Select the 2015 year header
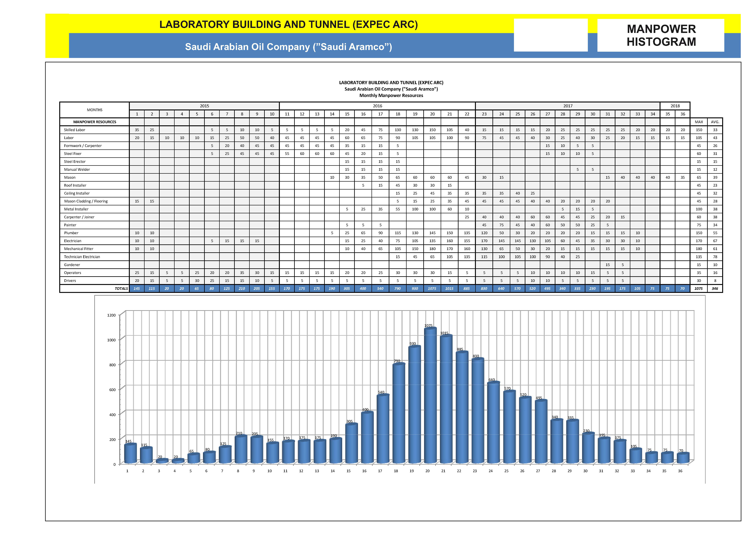 click(204, 106)
